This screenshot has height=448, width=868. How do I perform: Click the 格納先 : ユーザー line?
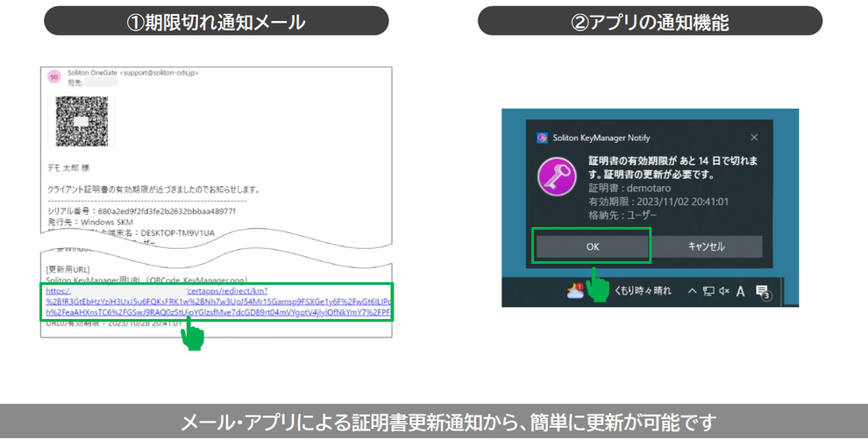point(623,215)
